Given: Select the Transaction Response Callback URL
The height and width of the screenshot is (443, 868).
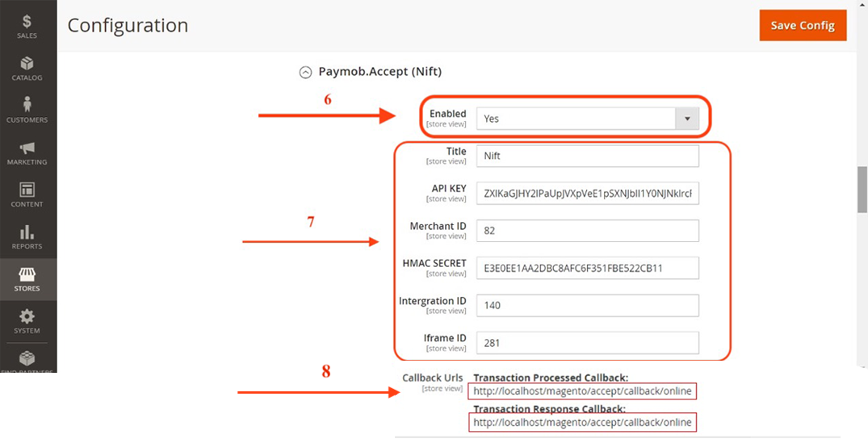Looking at the screenshot, I should pos(582,423).
